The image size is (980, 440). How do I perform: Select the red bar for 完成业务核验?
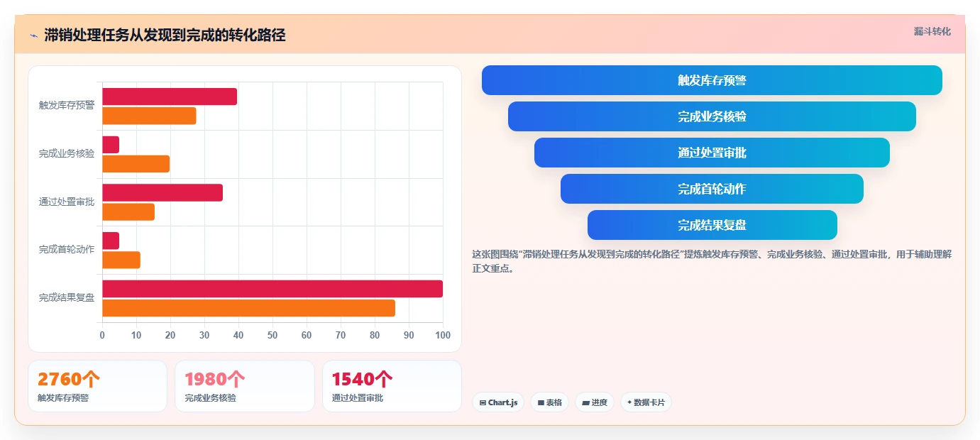tap(111, 145)
